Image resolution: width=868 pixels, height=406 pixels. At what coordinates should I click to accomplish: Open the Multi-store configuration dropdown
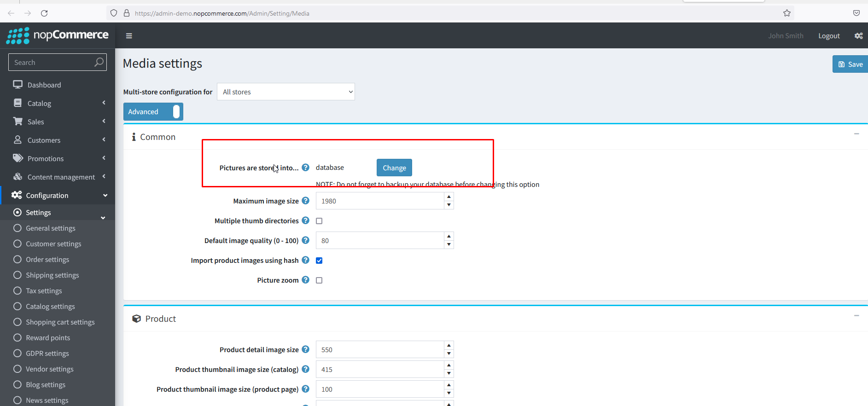(286, 92)
